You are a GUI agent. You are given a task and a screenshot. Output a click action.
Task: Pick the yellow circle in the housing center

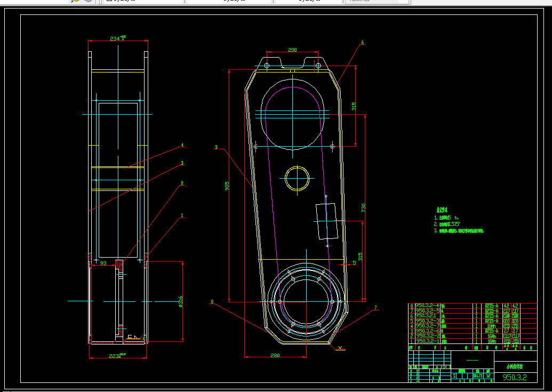(x=297, y=179)
